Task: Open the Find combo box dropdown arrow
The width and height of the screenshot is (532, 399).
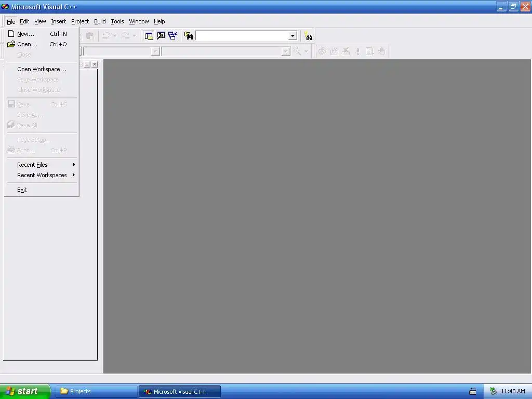Action: 292,36
